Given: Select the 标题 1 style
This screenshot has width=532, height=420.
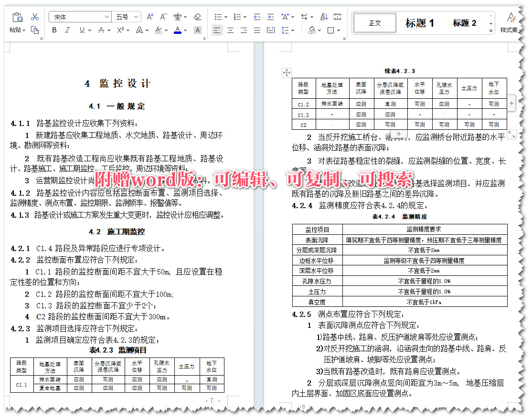Looking at the screenshot, I should [420, 23].
